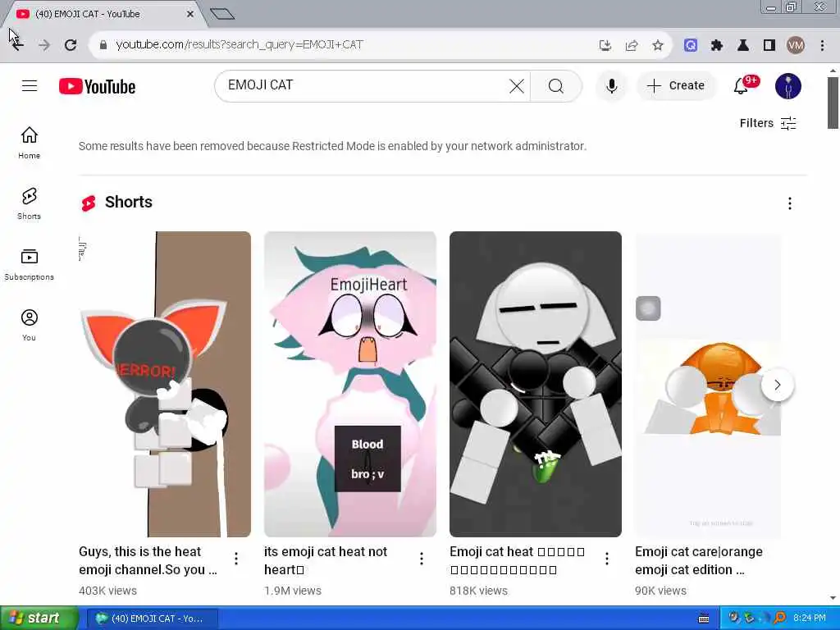Open You in the sidebar
The height and width of the screenshot is (630, 840).
30,325
